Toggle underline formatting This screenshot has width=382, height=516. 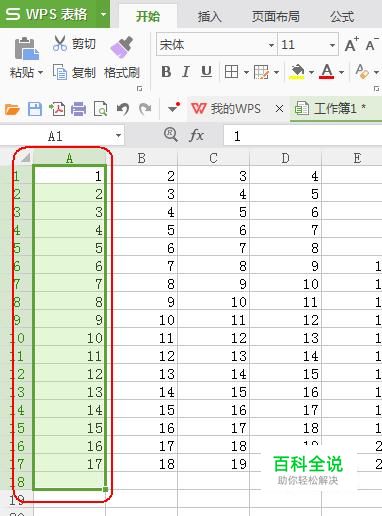tap(207, 72)
